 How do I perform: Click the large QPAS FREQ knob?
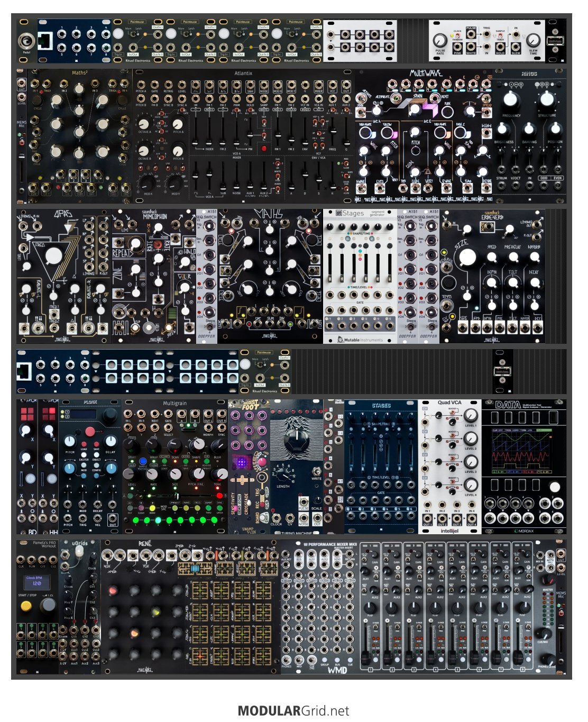[x=53, y=256]
